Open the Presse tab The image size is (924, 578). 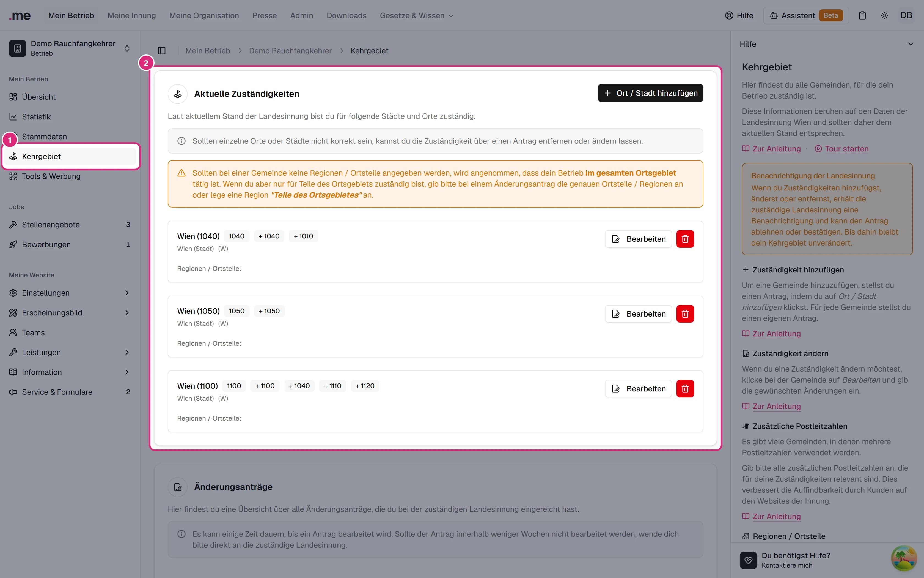pos(264,16)
